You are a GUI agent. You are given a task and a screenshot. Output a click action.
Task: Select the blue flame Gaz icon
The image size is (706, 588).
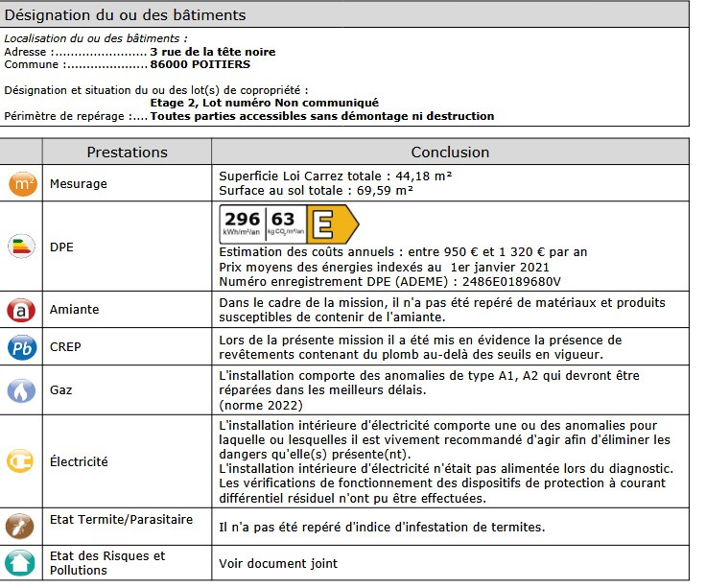pos(22,390)
